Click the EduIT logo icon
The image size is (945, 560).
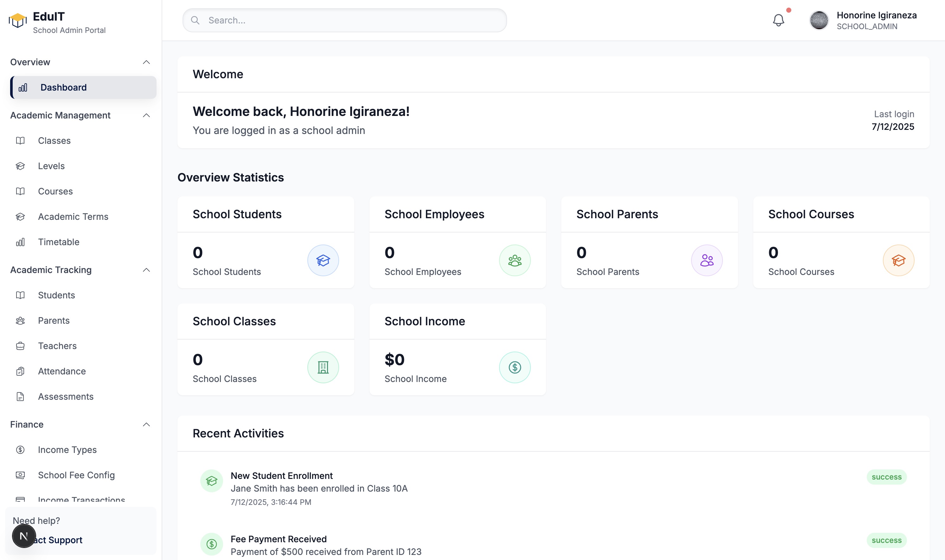pos(17,20)
